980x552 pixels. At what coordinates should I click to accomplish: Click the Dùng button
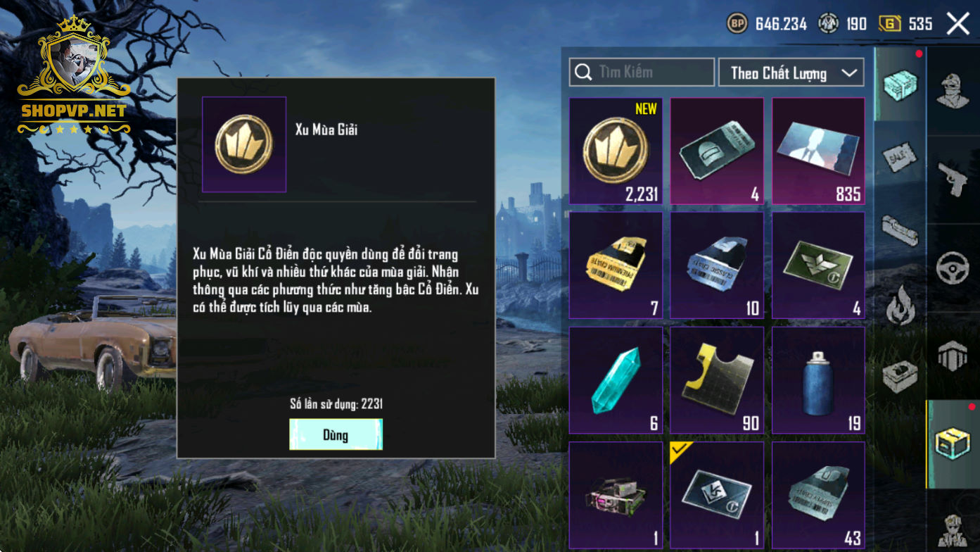click(x=336, y=434)
